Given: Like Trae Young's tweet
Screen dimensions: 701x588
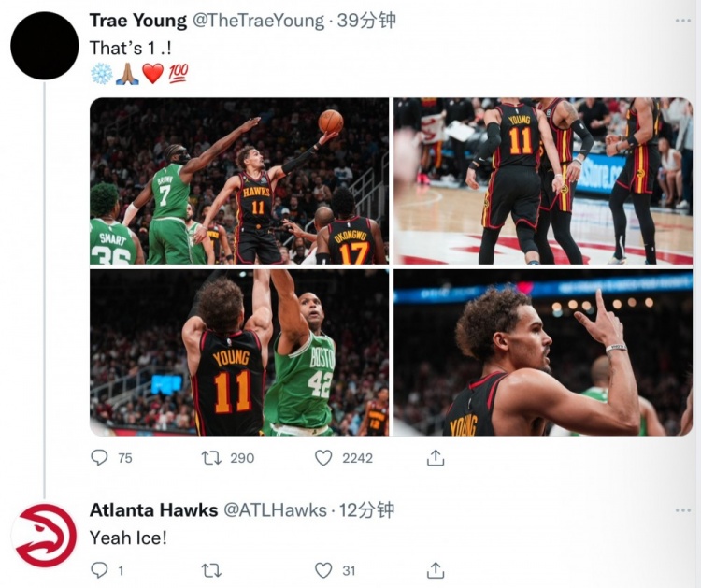Looking at the screenshot, I should 323,457.
